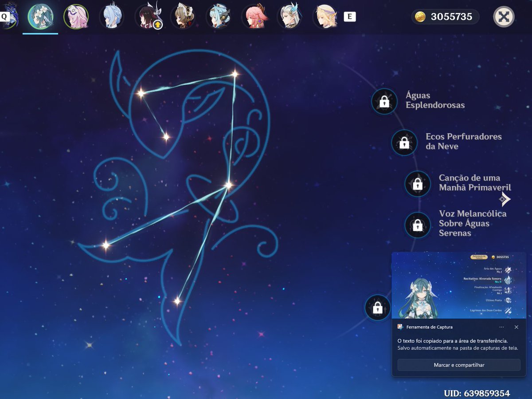Click Marcar e compartilhar button
Viewport: 532px width, 399px height.
(459, 365)
